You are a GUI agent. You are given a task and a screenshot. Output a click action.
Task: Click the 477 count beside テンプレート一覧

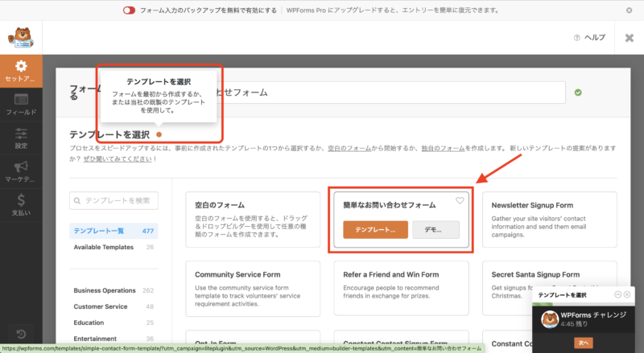(x=148, y=231)
